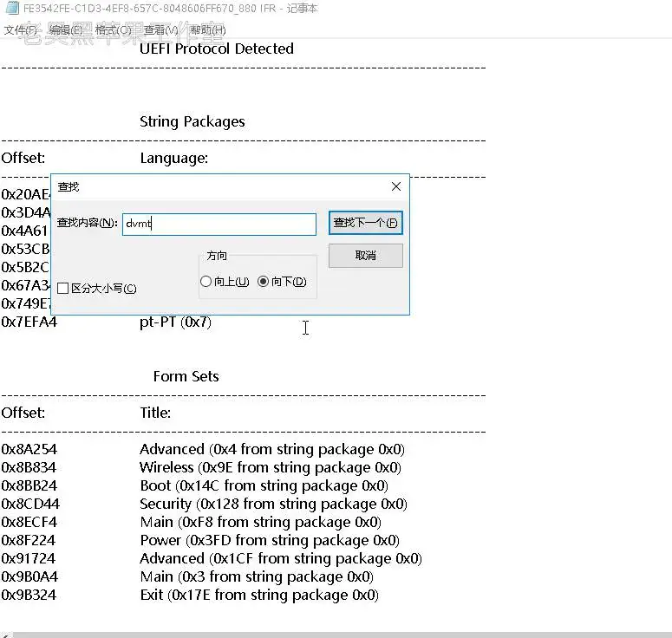Click the offset value 0x8B834
Viewport: 672px width, 638px height.
(29, 467)
